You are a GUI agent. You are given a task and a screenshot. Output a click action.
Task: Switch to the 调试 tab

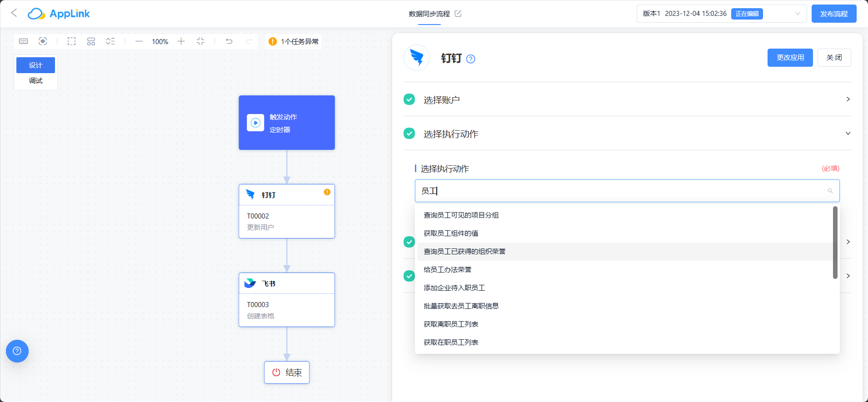(35, 80)
